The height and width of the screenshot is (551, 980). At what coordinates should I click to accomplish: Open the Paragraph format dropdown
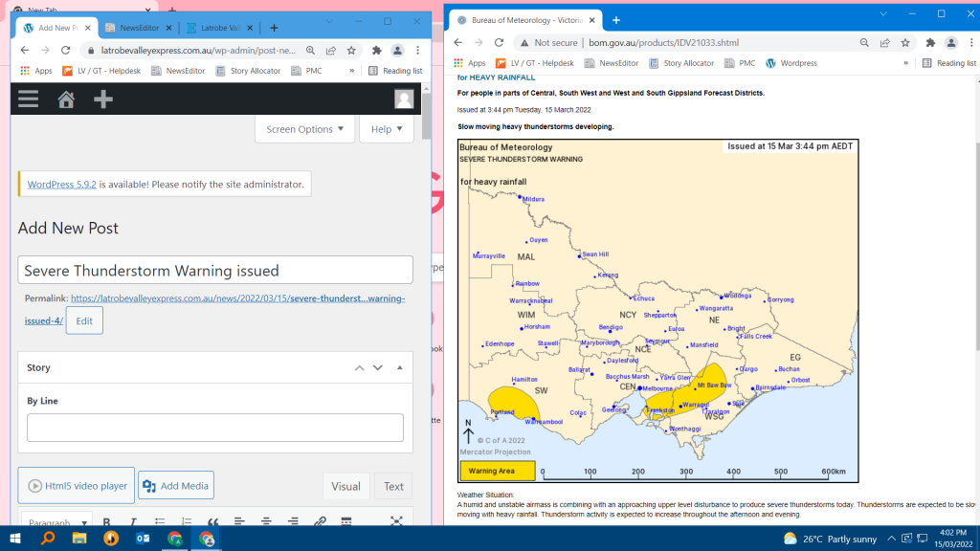56,521
